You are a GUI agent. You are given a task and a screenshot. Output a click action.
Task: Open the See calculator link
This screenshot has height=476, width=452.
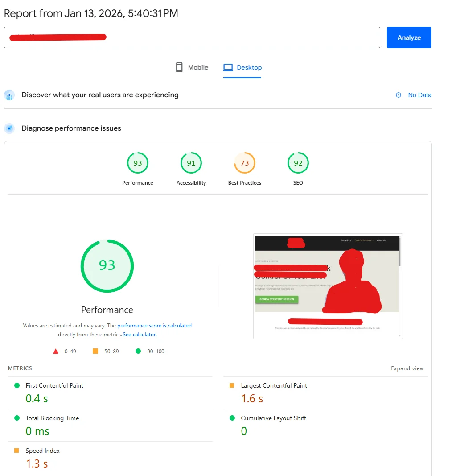pos(139,334)
